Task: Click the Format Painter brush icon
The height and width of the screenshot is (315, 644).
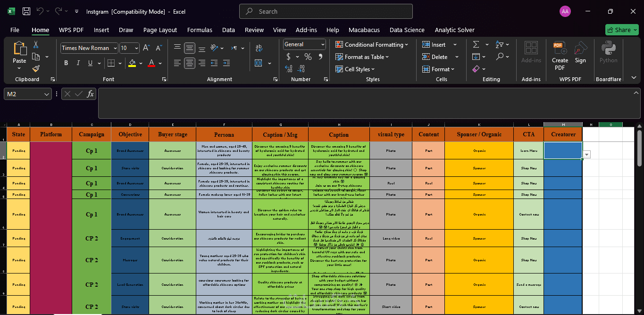Action: click(36, 69)
